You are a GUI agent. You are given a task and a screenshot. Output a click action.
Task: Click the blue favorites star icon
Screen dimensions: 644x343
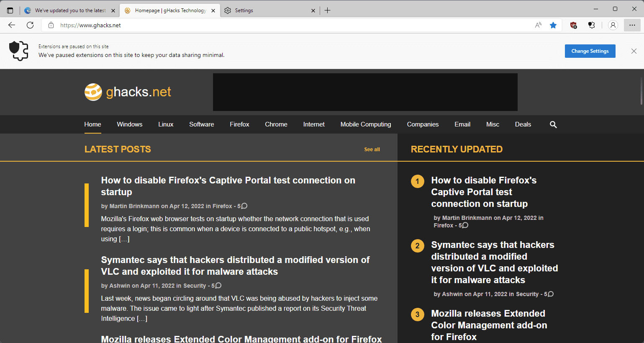tap(553, 25)
